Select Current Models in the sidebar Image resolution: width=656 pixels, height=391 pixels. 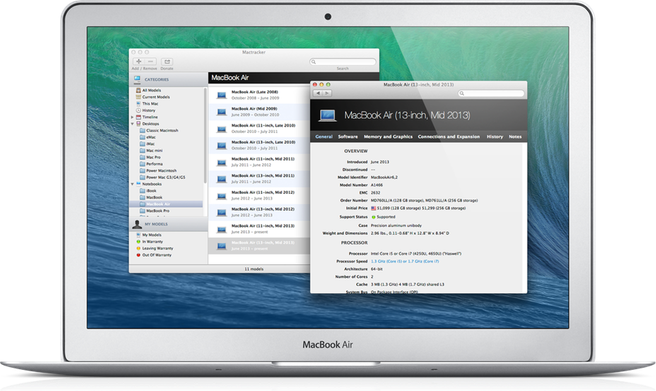153,97
